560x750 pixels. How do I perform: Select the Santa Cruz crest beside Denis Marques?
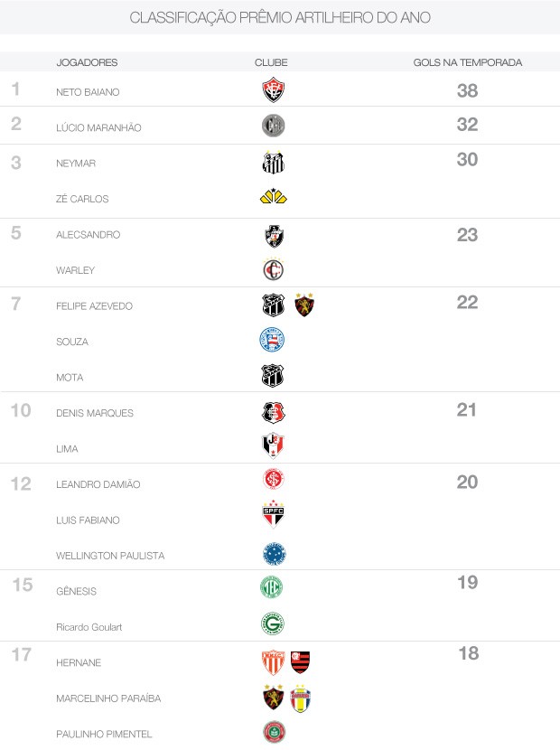(273, 412)
